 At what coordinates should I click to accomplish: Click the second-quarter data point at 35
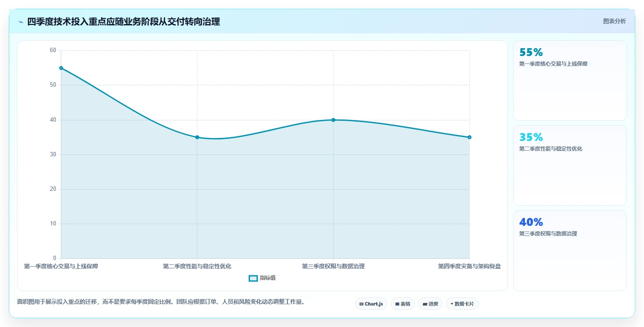click(197, 137)
